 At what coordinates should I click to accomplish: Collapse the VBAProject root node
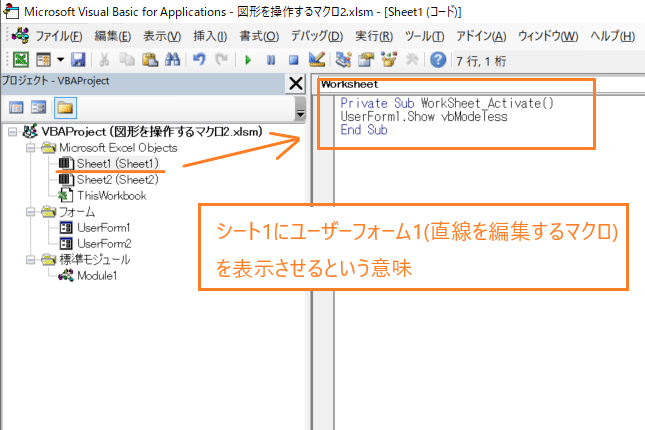pyautogui.click(x=13, y=132)
